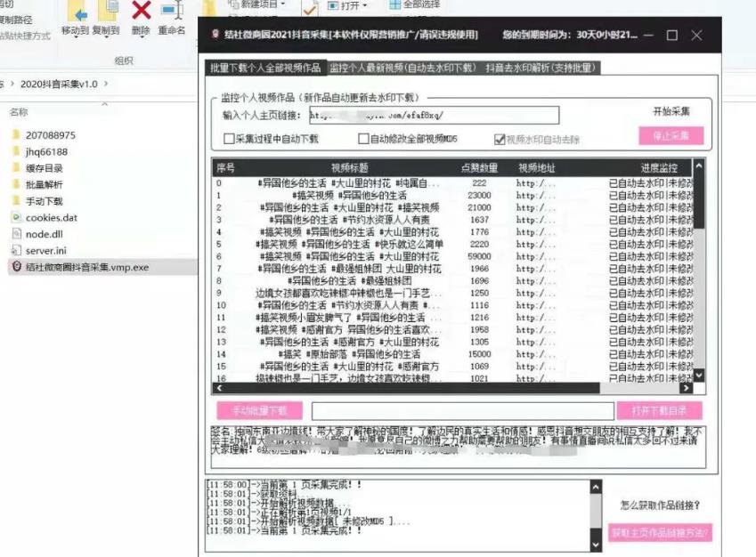
Task: Click the log panel's down scroll arrow
Action: click(596, 545)
